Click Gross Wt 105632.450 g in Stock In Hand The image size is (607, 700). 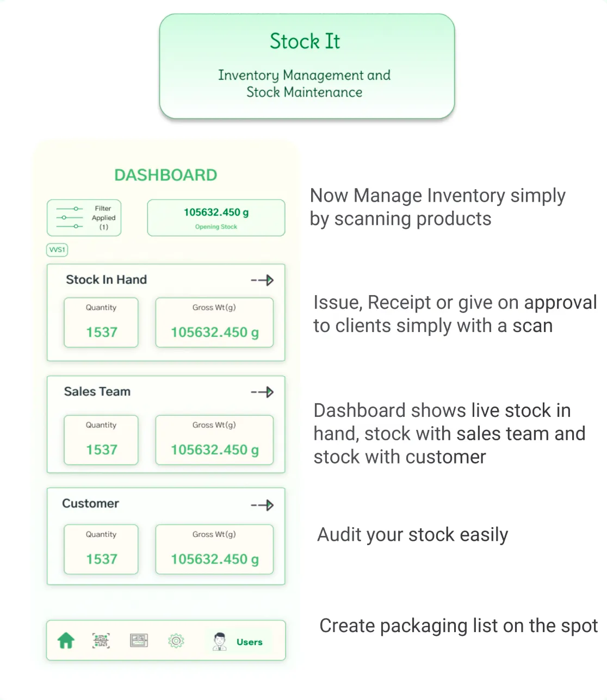[214, 332]
